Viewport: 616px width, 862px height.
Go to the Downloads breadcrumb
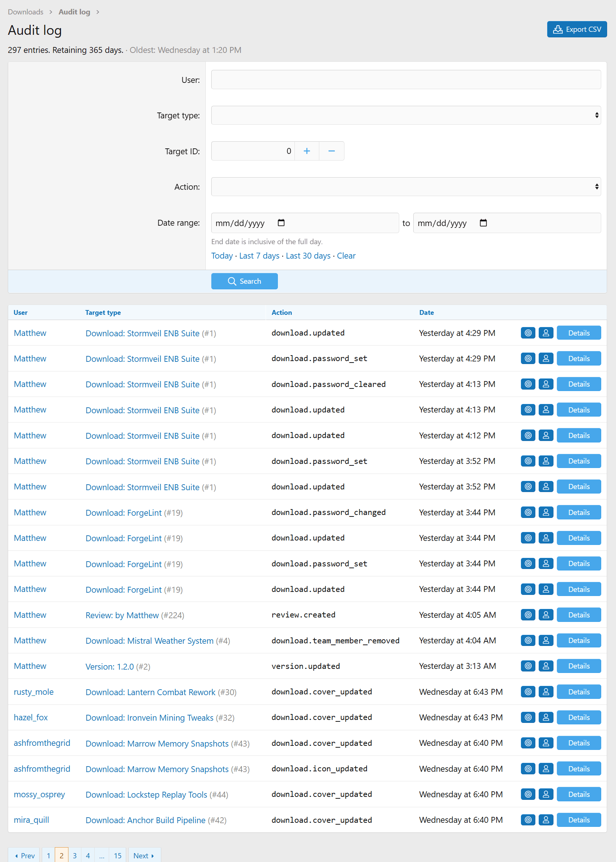[26, 12]
